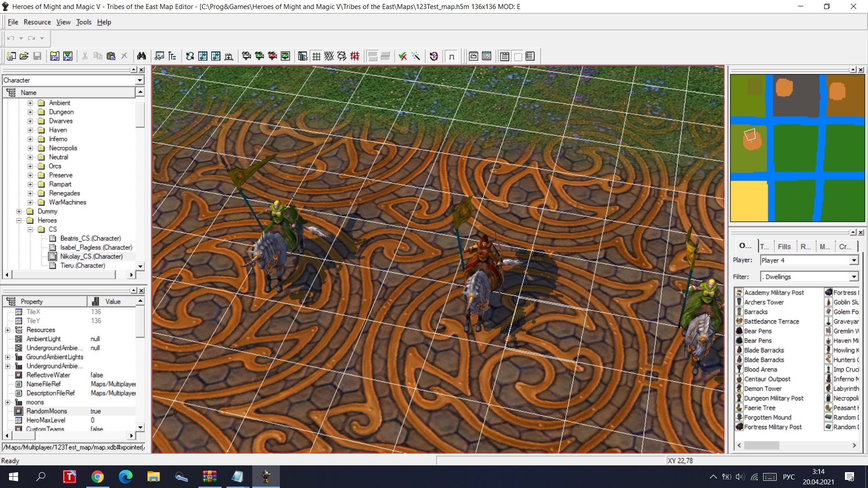Click the rightmost text-lines panel icon
The image size is (868, 488).
[530, 56]
